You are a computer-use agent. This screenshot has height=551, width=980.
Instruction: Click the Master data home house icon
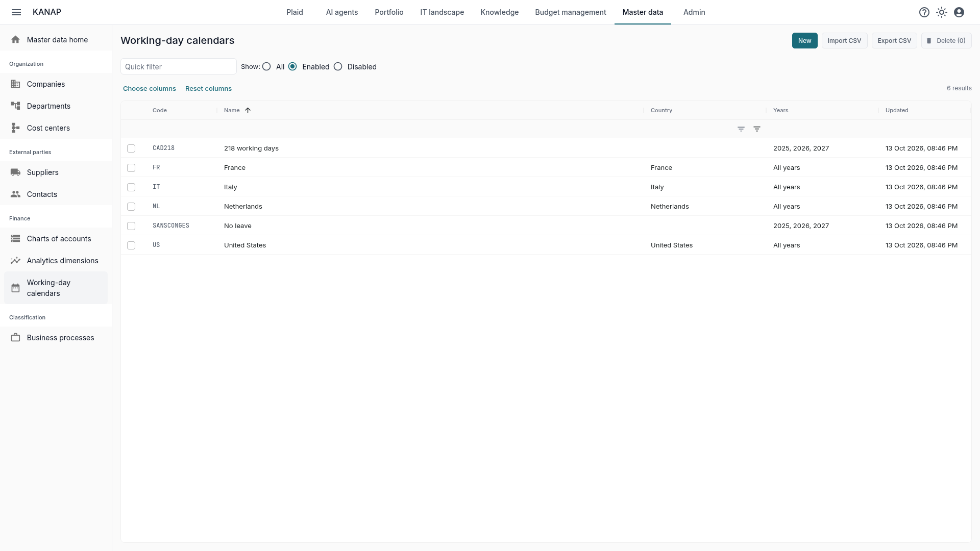(16, 40)
